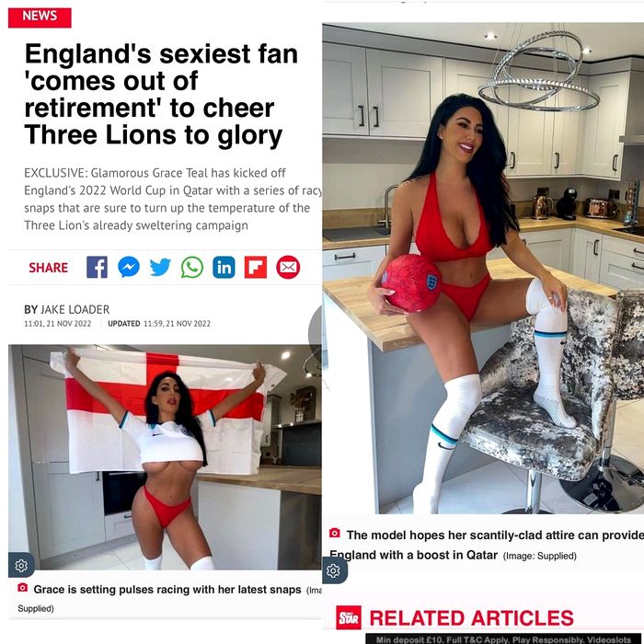
Task: Click the SHARE label
Action: click(x=49, y=268)
